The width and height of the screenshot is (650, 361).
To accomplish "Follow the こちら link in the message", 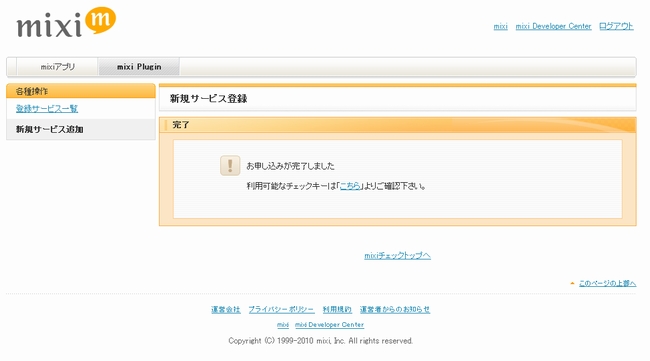I will [350, 186].
